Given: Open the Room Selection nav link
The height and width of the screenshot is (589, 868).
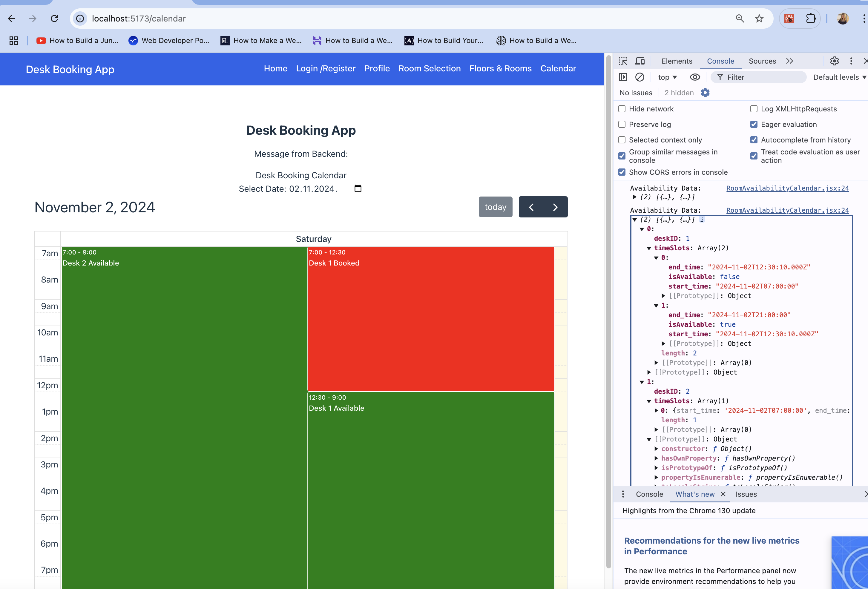Looking at the screenshot, I should click(430, 68).
